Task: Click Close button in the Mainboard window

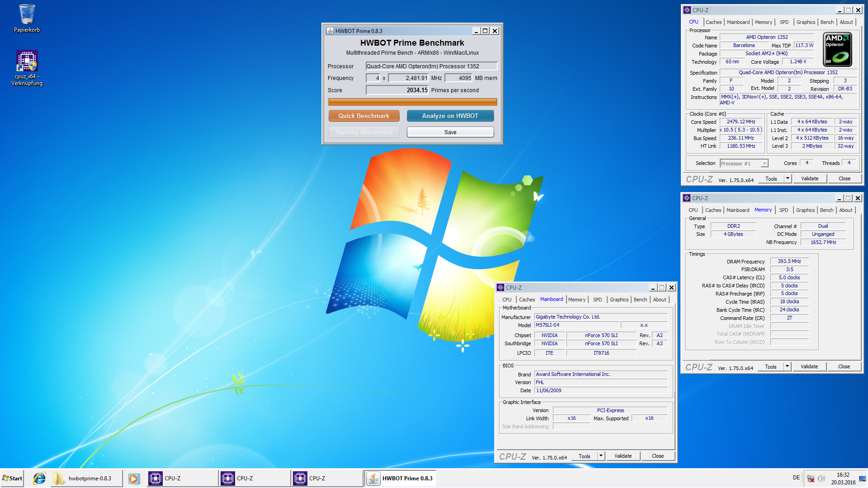Action: point(658,456)
